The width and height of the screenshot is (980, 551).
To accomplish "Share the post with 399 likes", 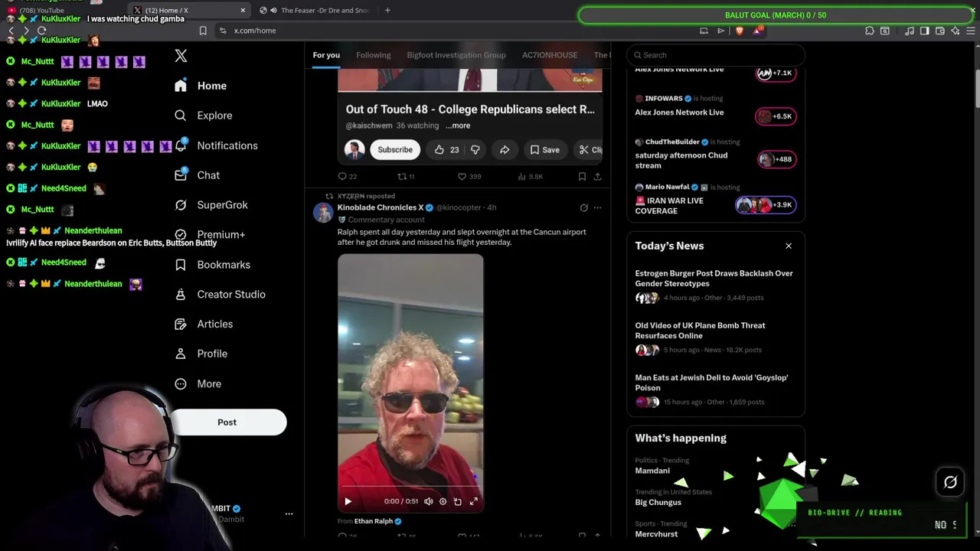I will click(597, 177).
